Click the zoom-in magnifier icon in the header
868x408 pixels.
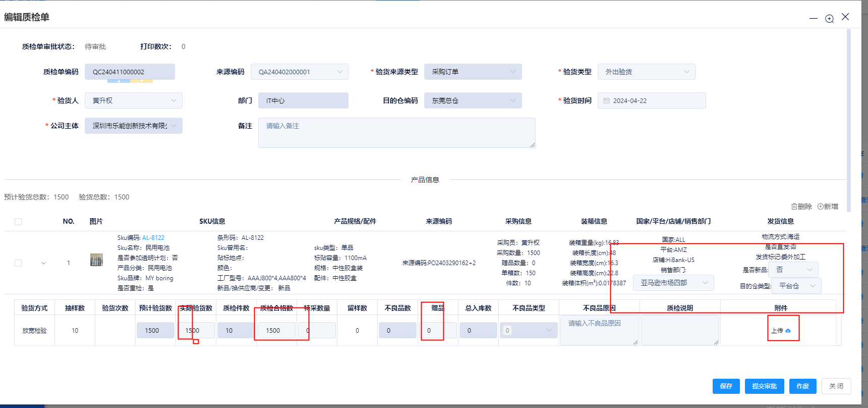pyautogui.click(x=829, y=19)
